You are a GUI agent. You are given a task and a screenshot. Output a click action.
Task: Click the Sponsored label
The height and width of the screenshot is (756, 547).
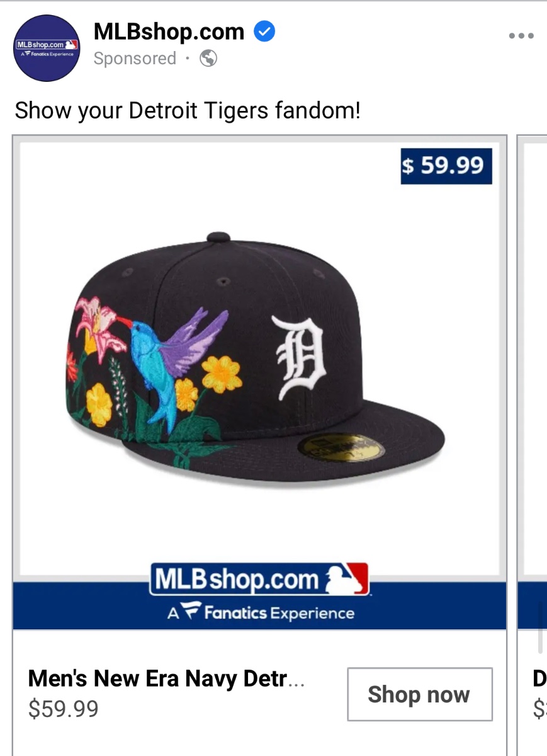tap(135, 59)
